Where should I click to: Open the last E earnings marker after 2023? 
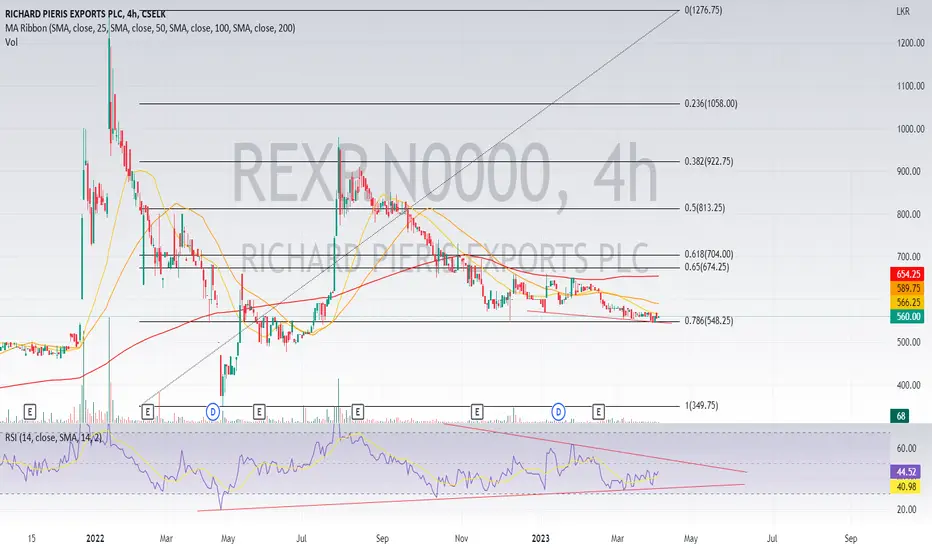click(x=599, y=411)
